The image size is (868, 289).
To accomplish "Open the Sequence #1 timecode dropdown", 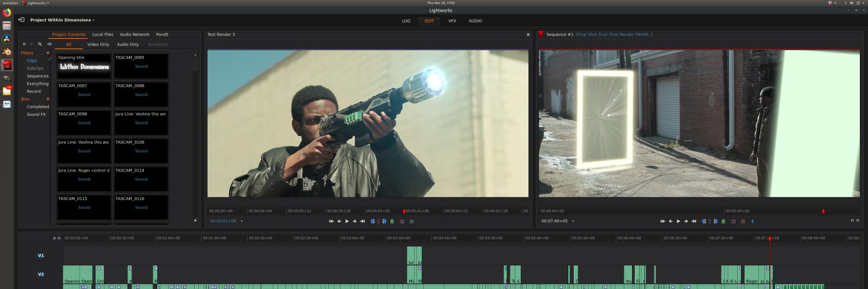I will 573,221.
